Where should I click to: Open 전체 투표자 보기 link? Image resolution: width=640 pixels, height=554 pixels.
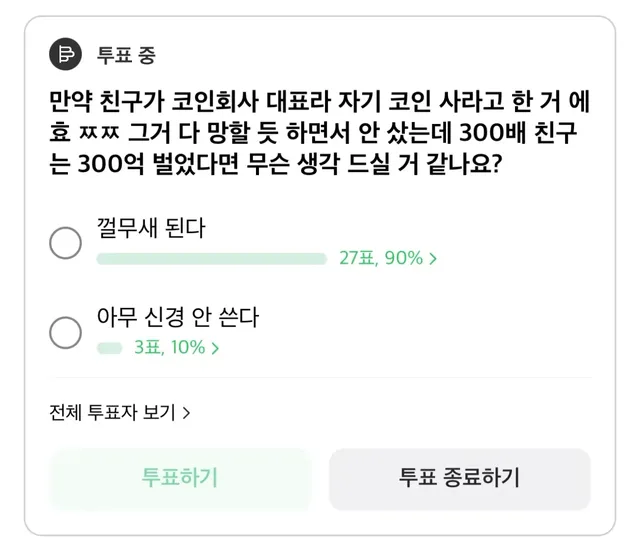pos(112,411)
